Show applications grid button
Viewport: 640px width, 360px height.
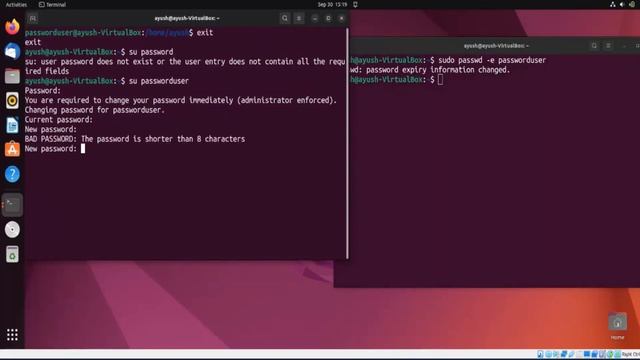[12, 335]
